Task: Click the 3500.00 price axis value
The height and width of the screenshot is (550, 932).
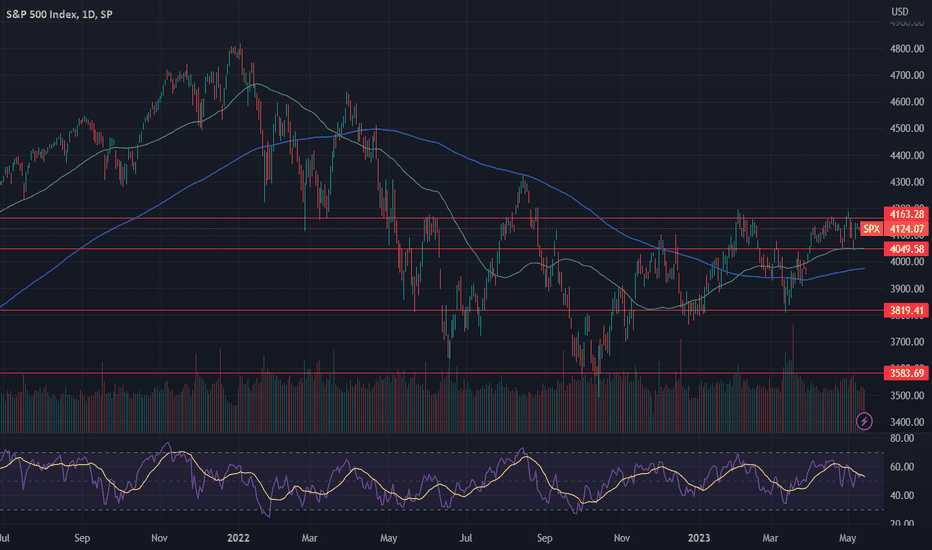Action: pos(907,395)
